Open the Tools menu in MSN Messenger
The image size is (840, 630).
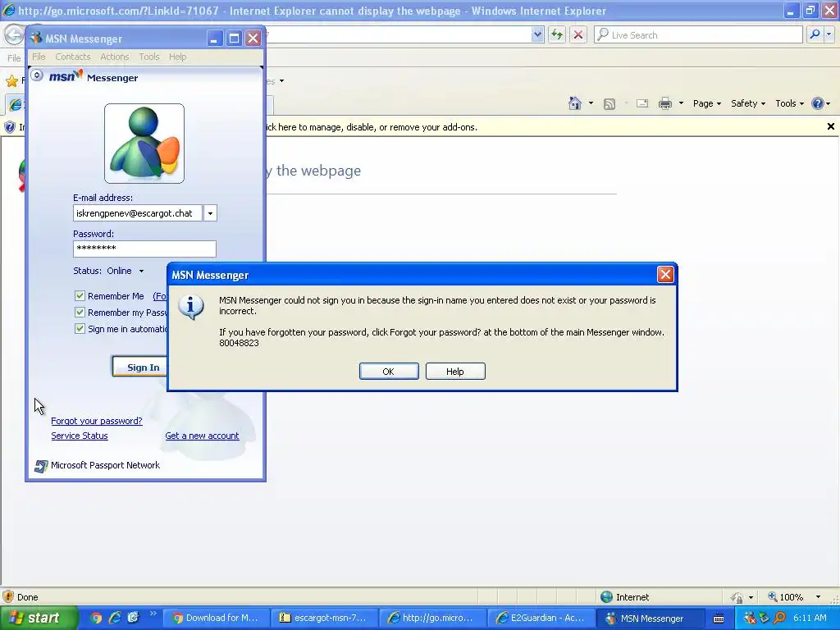click(149, 57)
